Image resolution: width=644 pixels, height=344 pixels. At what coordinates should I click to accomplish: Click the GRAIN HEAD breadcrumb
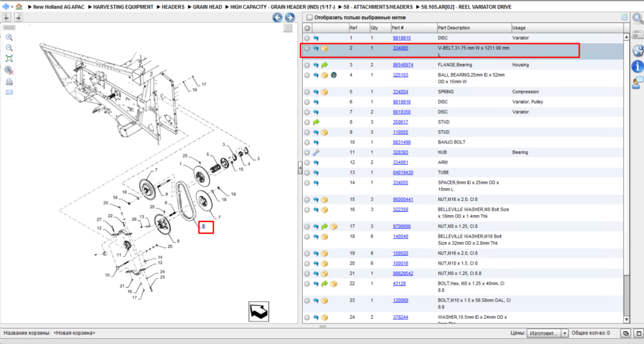point(207,7)
